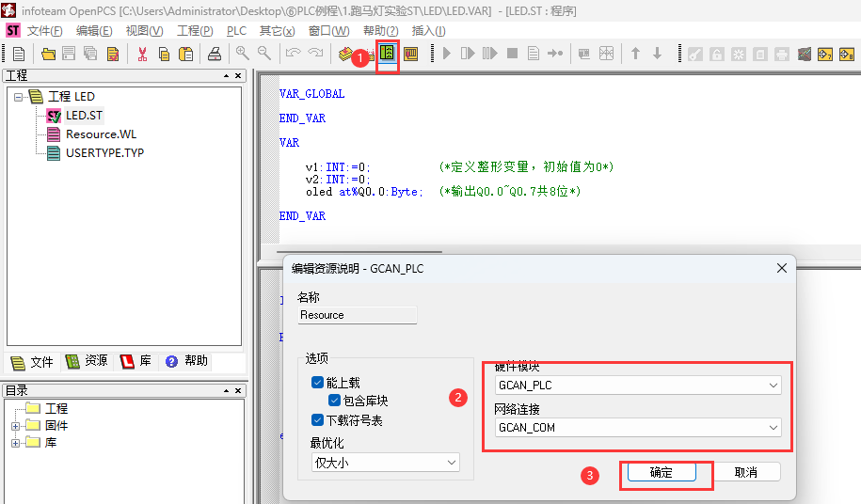Click the zoom out magnifier icon
This screenshot has width=861, height=504.
point(264,54)
